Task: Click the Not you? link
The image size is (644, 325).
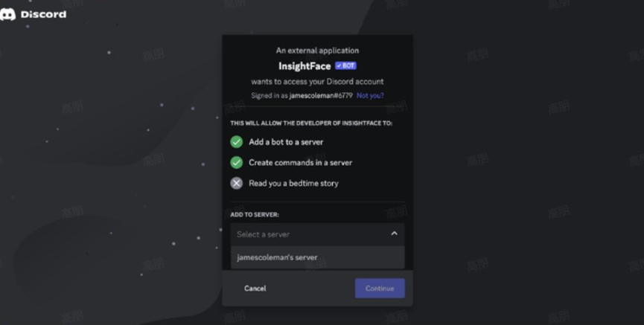Action: 370,96
